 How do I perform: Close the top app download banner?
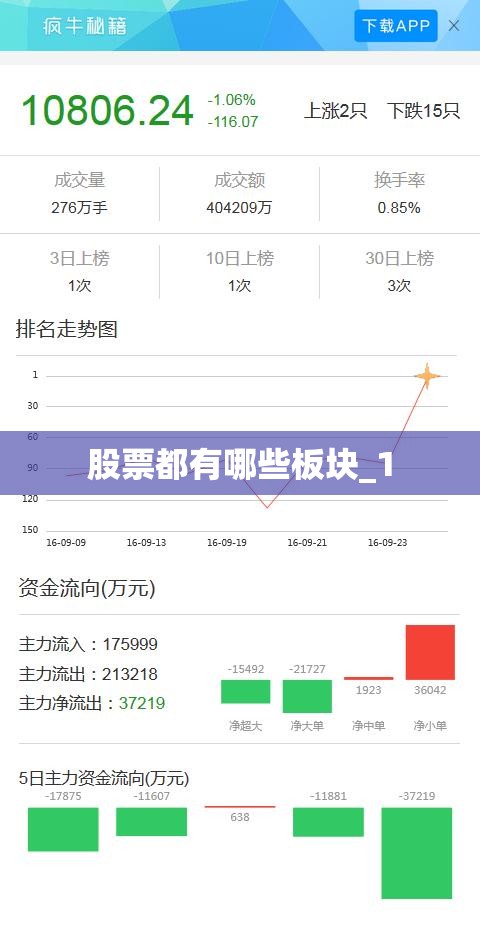pos(454,26)
